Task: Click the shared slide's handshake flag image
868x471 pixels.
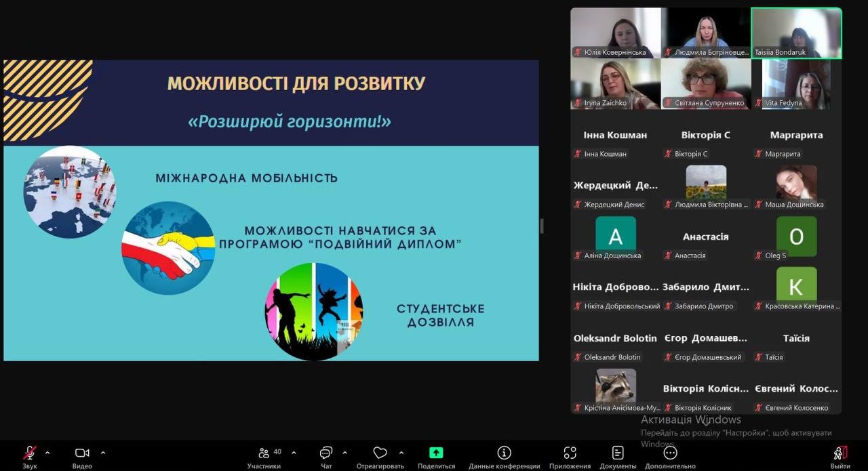Action: pos(168,248)
